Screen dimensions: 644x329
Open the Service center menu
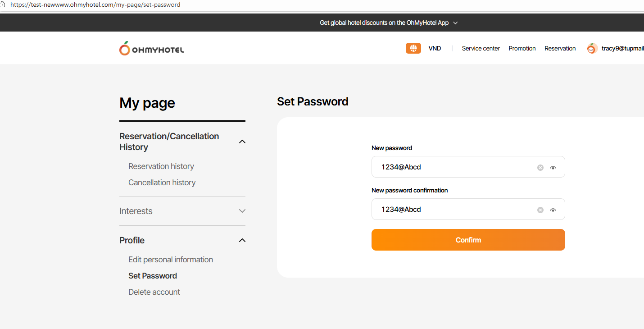coord(481,48)
